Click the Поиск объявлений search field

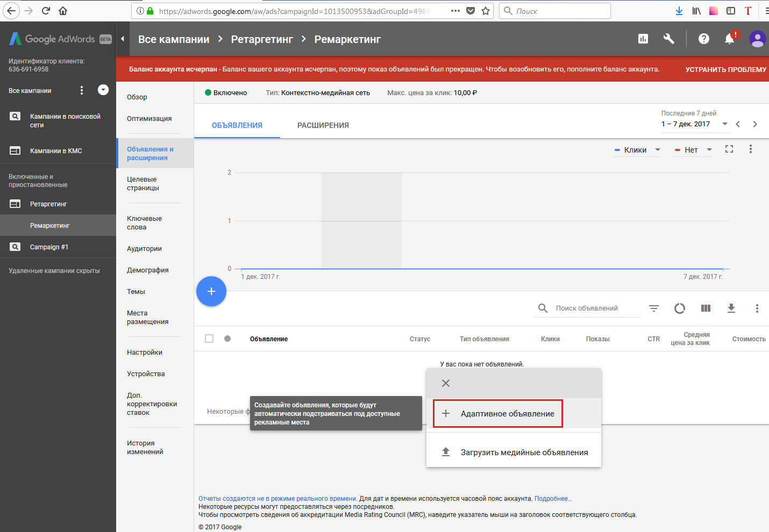[597, 308]
